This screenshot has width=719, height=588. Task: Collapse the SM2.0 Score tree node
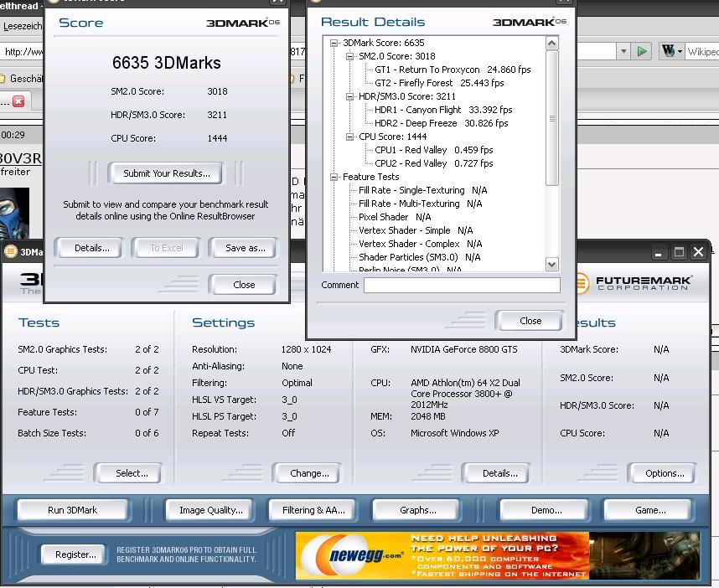coord(350,56)
